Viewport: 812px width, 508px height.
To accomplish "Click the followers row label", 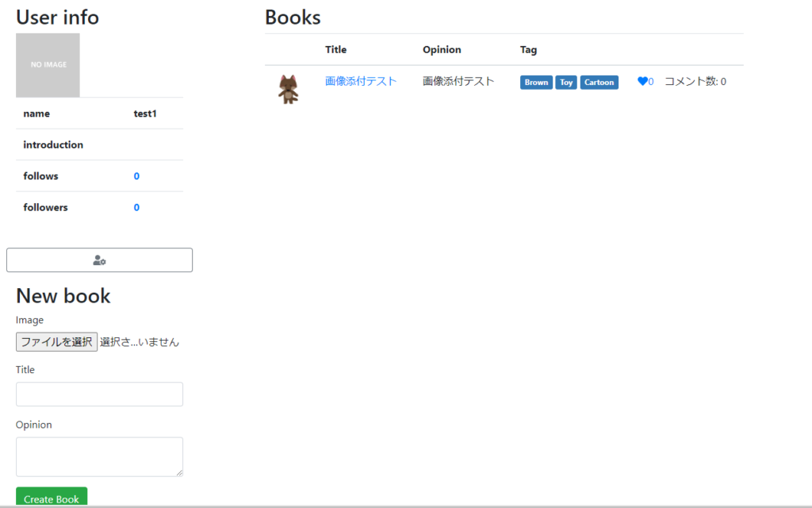I will 45,207.
